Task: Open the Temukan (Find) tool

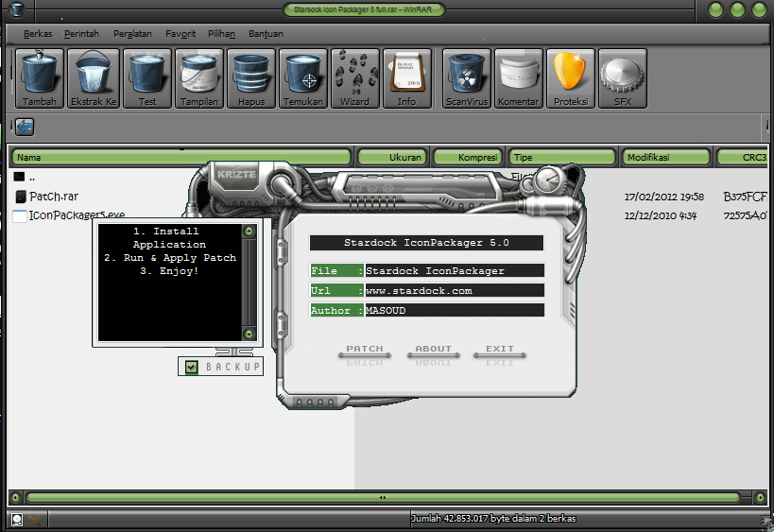Action: 303,78
